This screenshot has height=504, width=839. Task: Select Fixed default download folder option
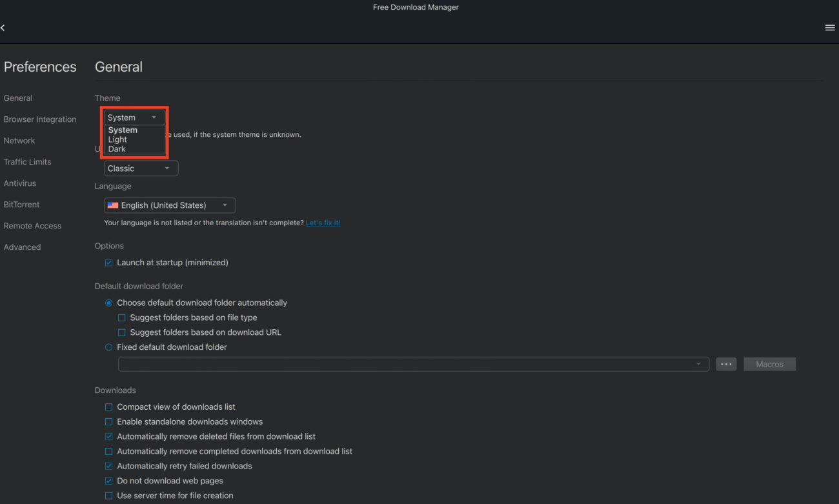click(108, 347)
